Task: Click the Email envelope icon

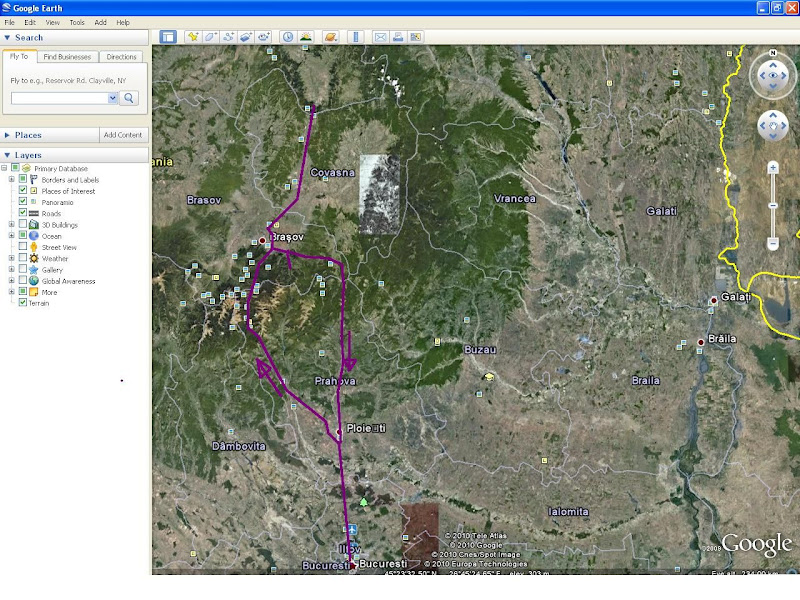Action: tap(381, 37)
